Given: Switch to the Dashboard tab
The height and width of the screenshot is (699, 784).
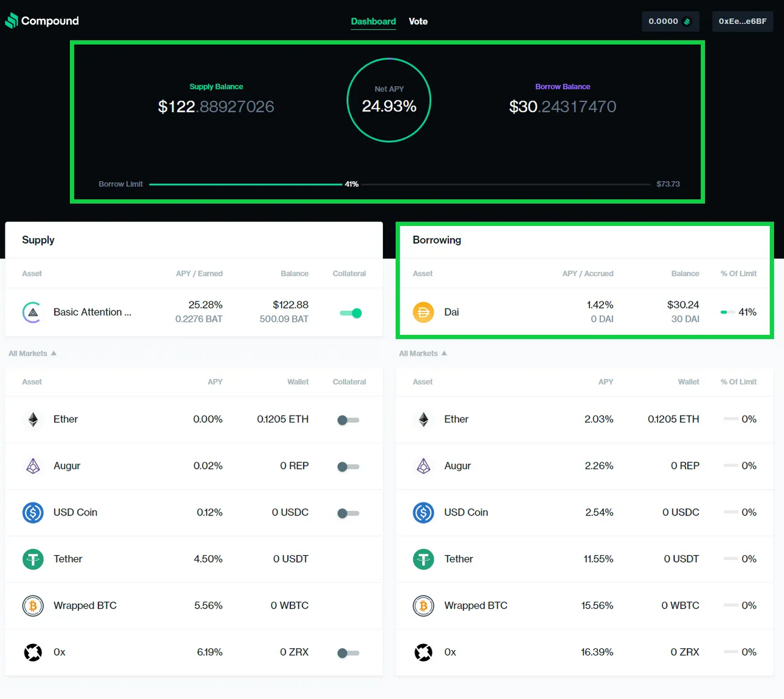Looking at the screenshot, I should coord(373,21).
